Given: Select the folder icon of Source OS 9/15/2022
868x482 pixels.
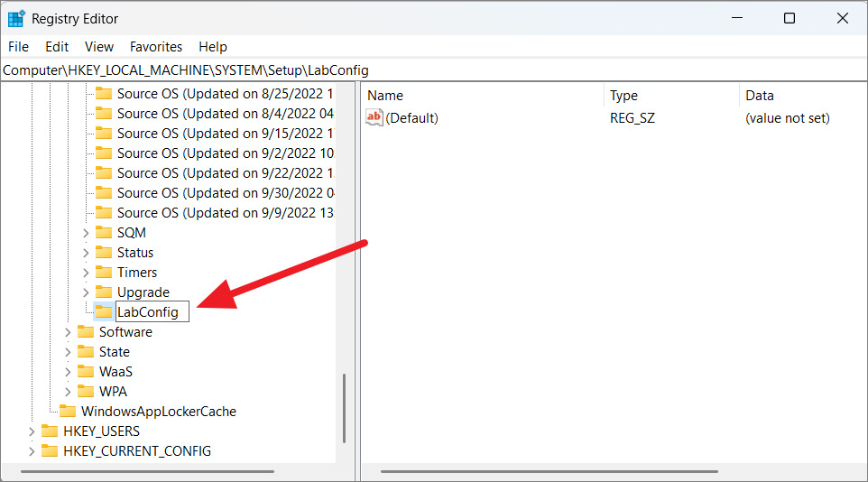Looking at the screenshot, I should (104, 133).
